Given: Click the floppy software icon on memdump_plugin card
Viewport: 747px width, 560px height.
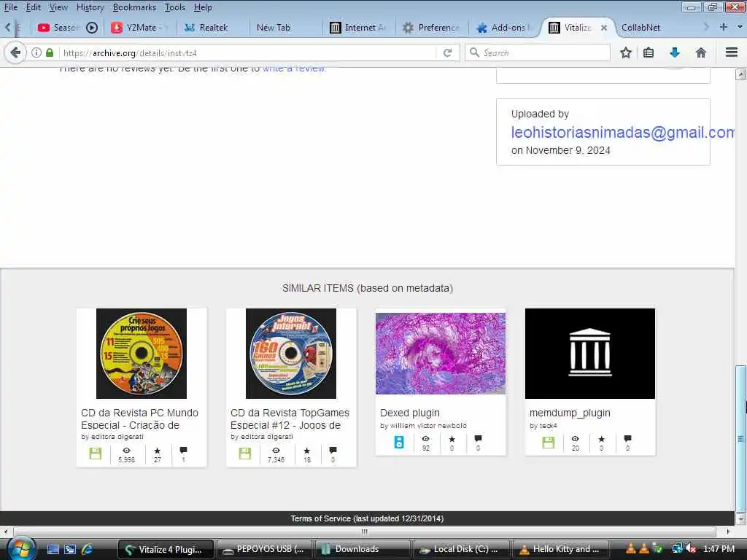Looking at the screenshot, I should (x=549, y=443).
